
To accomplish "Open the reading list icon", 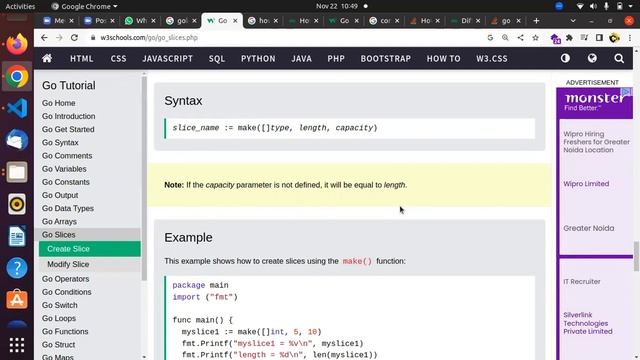I will tap(584, 38).
